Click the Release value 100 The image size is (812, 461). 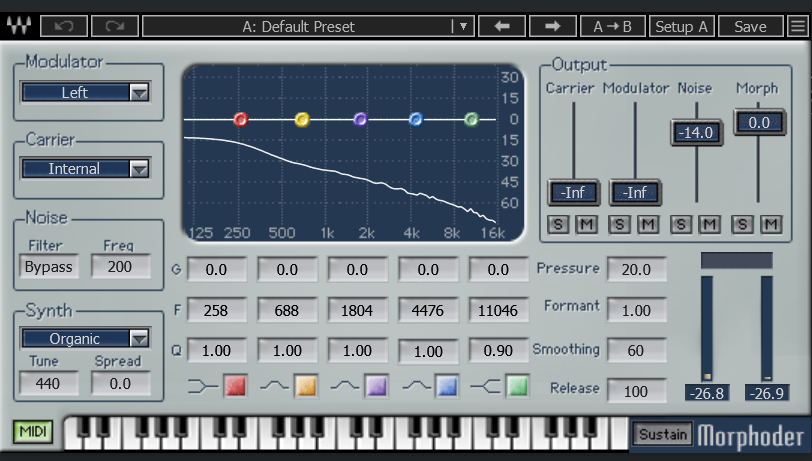636,391
